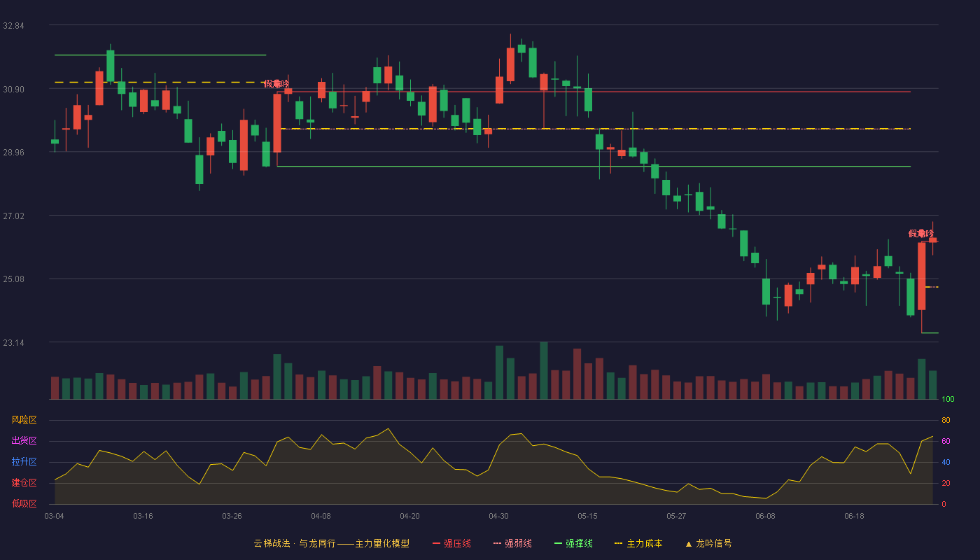Click the 27.02 price axis label
This screenshot has width=980, height=560.
(13, 216)
